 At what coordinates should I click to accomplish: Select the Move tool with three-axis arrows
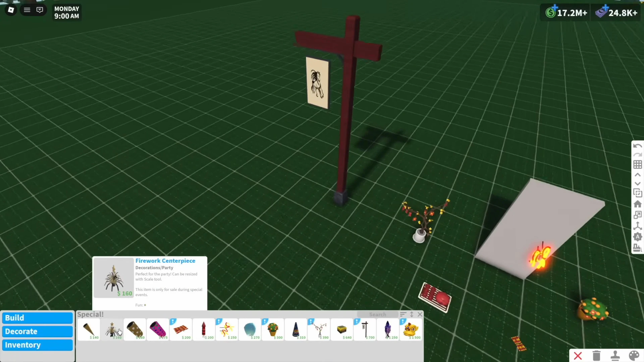coord(637,226)
